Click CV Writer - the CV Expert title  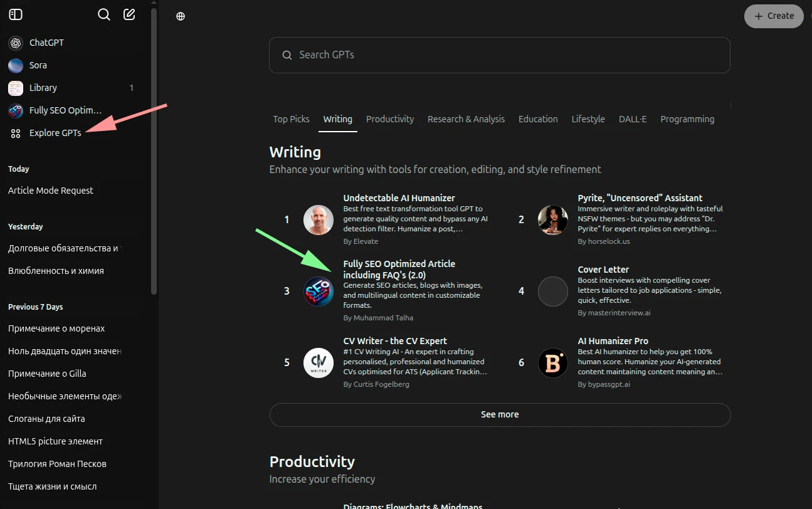[x=395, y=341]
